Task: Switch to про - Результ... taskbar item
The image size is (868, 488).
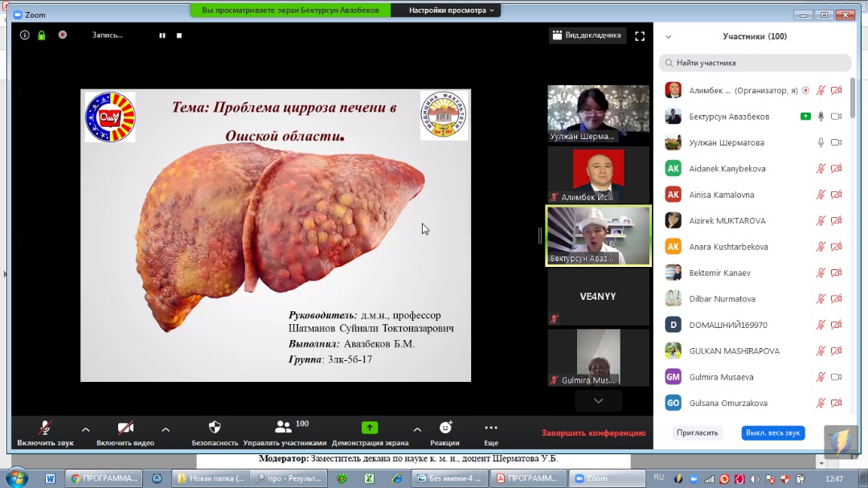Action: click(x=289, y=478)
